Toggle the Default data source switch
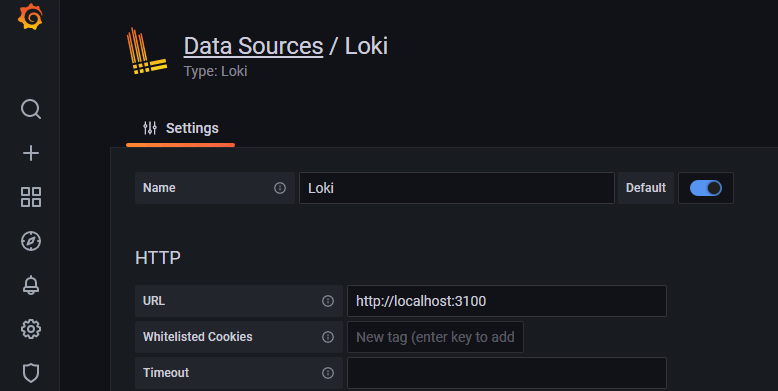This screenshot has width=778, height=391. tap(706, 188)
